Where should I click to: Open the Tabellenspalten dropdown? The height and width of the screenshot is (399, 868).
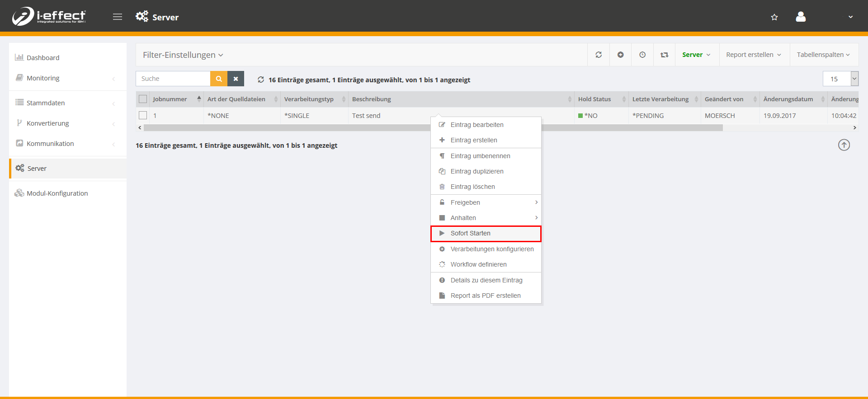pos(823,55)
